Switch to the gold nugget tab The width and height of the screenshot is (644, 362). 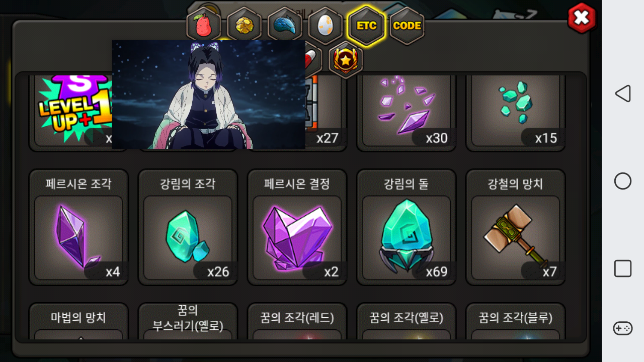pyautogui.click(x=244, y=26)
